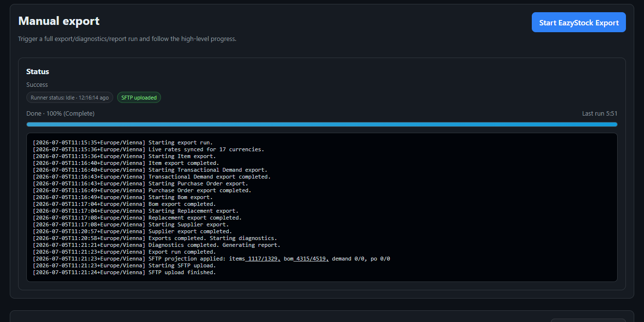Start the EazyStock Export run
This screenshot has height=322, width=644.
tap(579, 22)
